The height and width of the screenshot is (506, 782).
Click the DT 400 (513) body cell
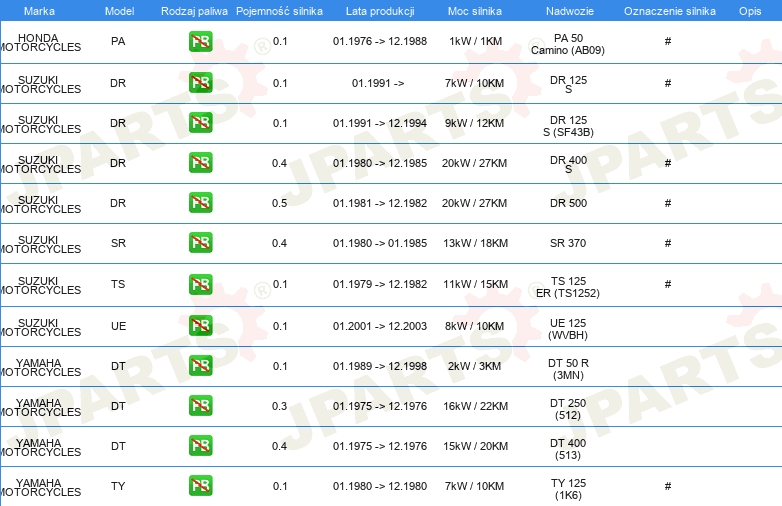pyautogui.click(x=568, y=449)
